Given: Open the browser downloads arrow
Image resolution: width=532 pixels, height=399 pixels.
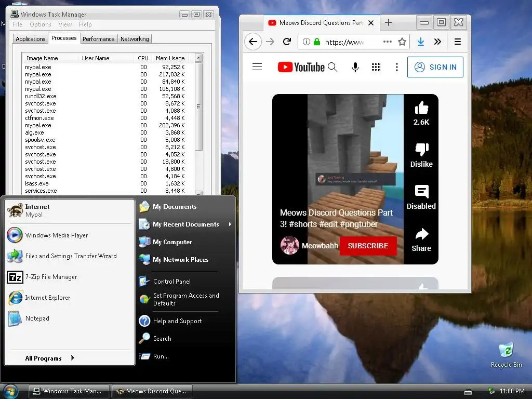Looking at the screenshot, I should (x=420, y=42).
